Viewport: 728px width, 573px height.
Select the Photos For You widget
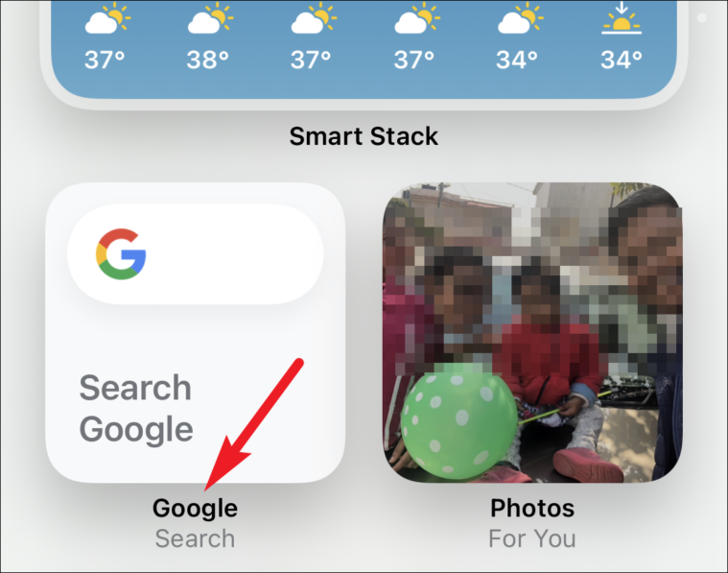(532, 332)
